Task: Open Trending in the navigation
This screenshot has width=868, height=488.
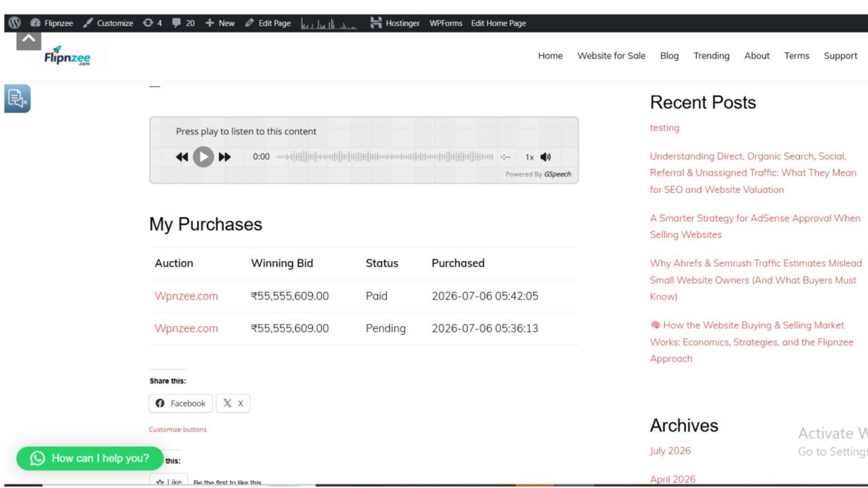Action: click(x=712, y=56)
